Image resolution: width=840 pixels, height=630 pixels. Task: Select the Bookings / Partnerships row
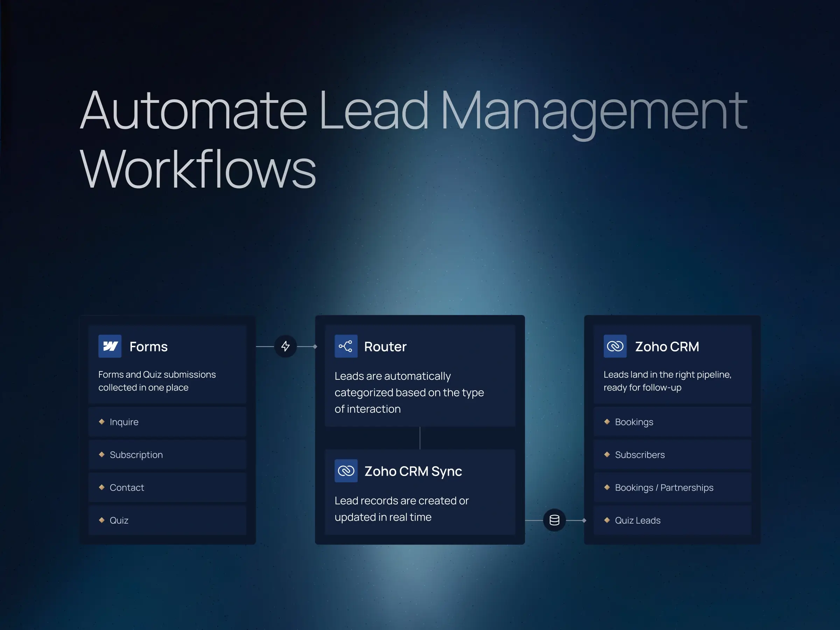(x=673, y=488)
